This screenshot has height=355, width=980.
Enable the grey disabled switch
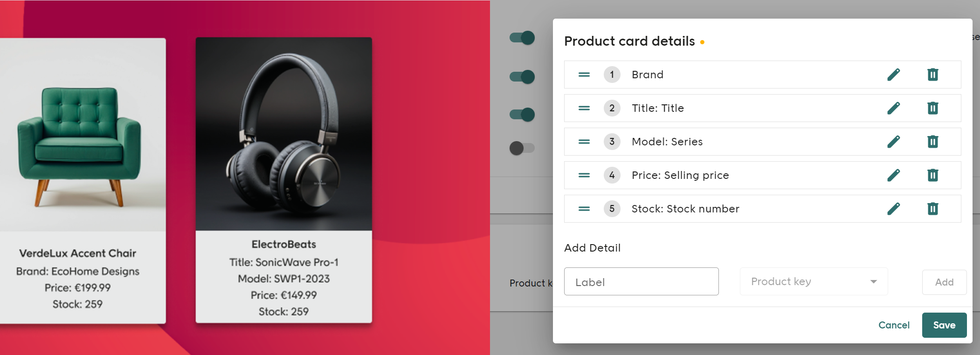tap(522, 148)
